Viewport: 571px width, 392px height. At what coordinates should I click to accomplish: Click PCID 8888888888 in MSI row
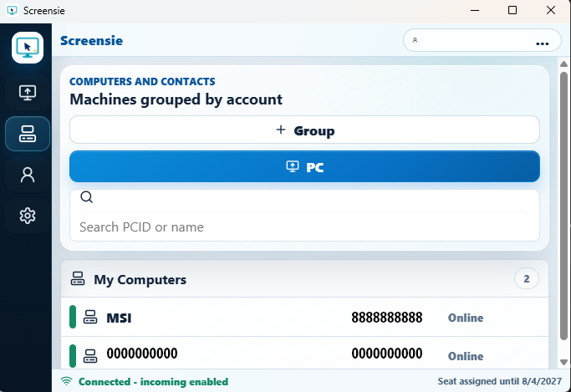pos(387,318)
